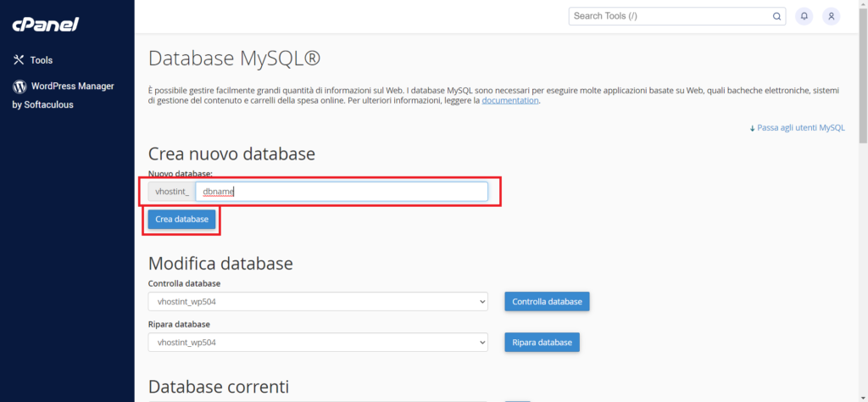The image size is (868, 402).
Task: Click the vhostint_ prefix label
Action: [171, 192]
